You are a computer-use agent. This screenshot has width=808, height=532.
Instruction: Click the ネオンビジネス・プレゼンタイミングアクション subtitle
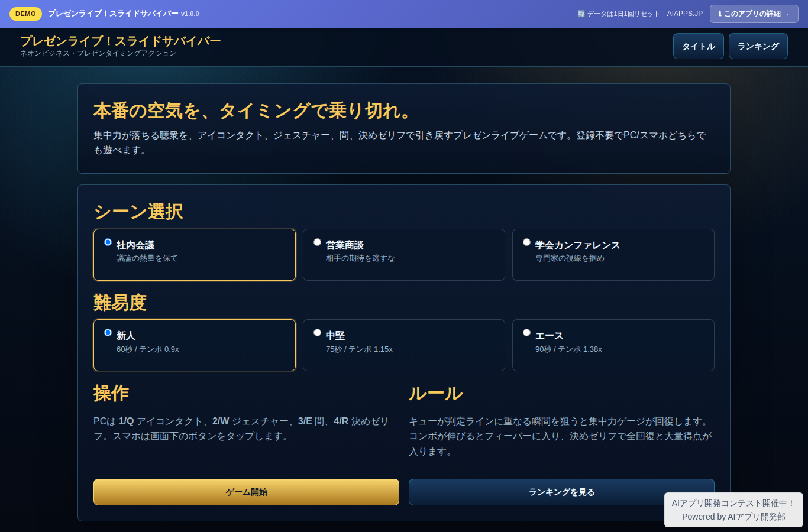(98, 53)
